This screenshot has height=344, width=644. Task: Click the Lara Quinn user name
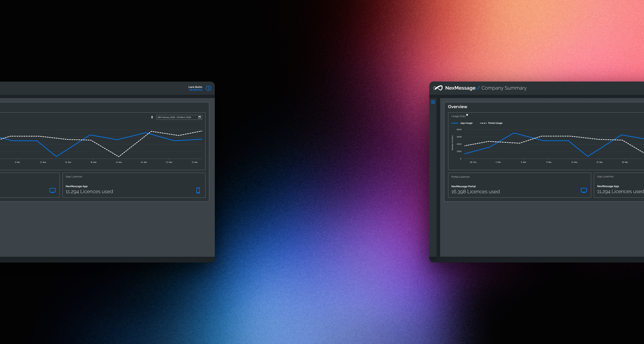pos(195,87)
